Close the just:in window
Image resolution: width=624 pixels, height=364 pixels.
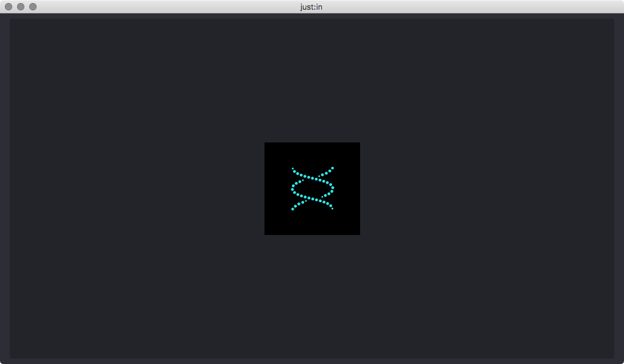pyautogui.click(x=9, y=7)
